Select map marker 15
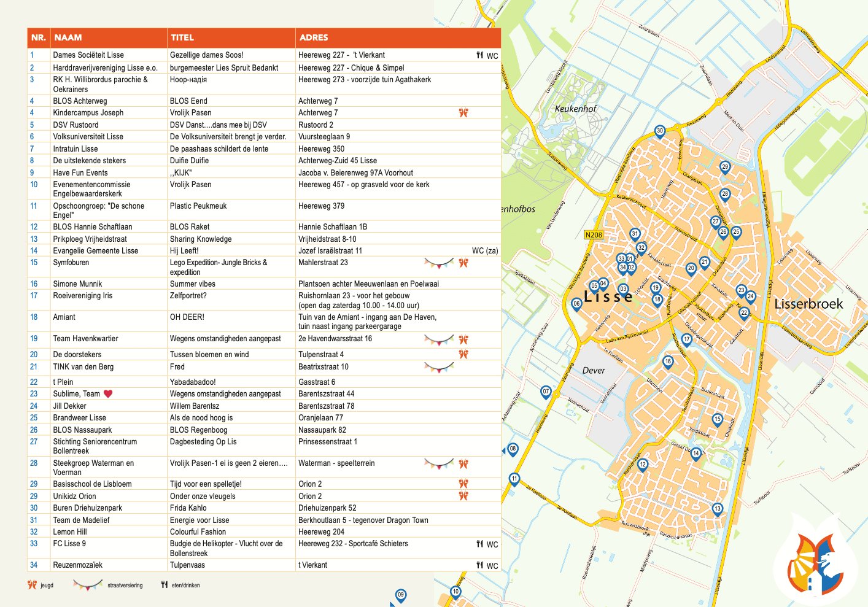 point(718,420)
